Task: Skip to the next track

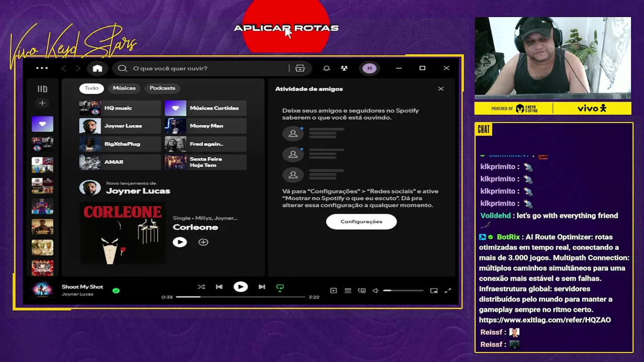Action: pyautogui.click(x=262, y=287)
